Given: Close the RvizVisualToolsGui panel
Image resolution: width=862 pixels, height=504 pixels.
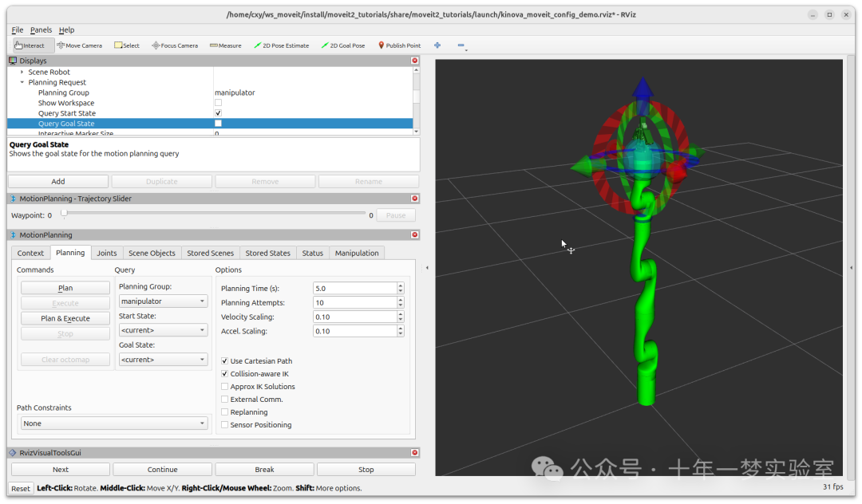Looking at the screenshot, I should (415, 452).
